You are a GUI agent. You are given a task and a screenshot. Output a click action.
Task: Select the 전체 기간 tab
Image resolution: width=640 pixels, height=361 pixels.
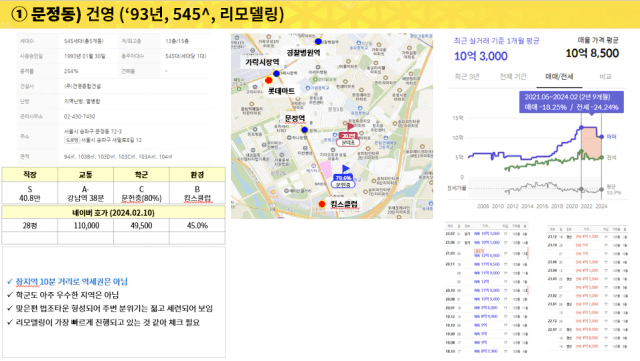[513, 76]
